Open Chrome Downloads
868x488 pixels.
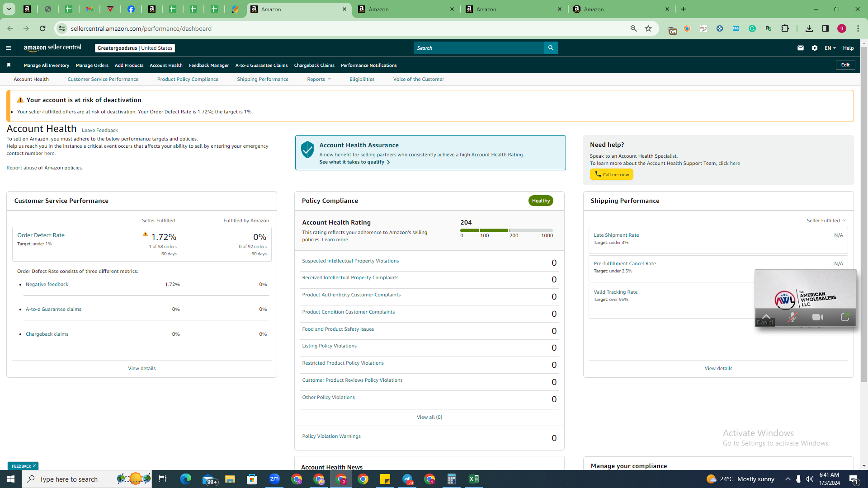pos(809,28)
